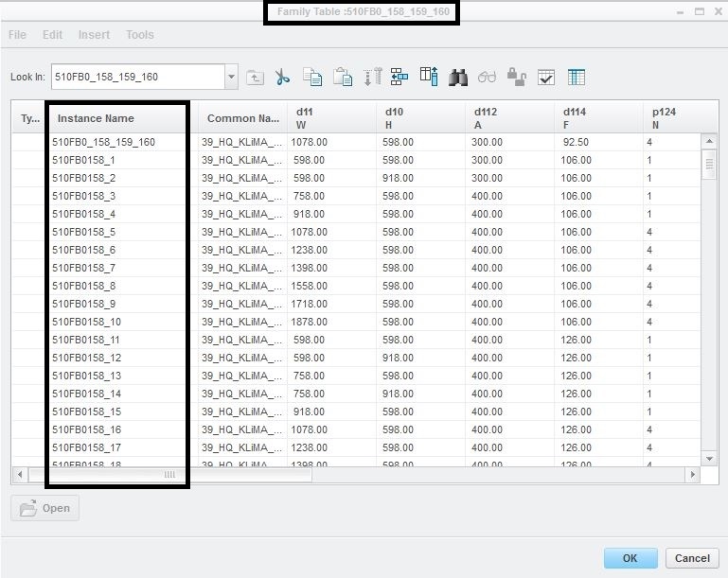Click the lock/unlock instance icon
728x578 pixels.
tap(516, 77)
